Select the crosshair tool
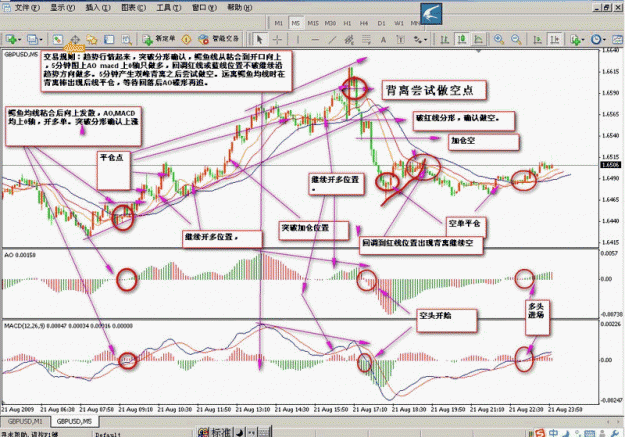Viewport: 625px width, 437px height. pyautogui.click(x=277, y=39)
